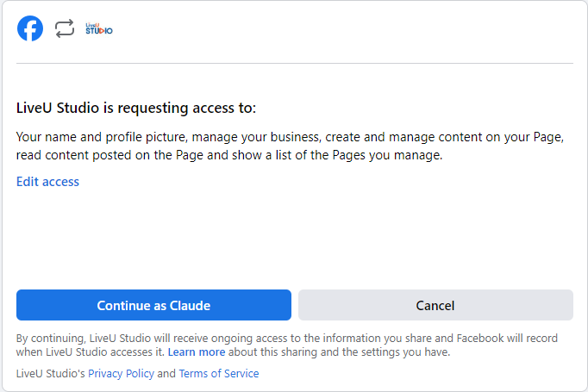The image size is (588, 392).
Task: Click the STUDIO wordmark with the play triangle
Action: coord(99,31)
